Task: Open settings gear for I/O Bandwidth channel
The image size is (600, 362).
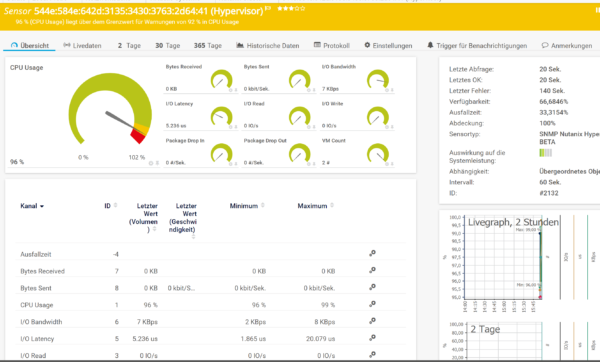Action: pyautogui.click(x=372, y=321)
